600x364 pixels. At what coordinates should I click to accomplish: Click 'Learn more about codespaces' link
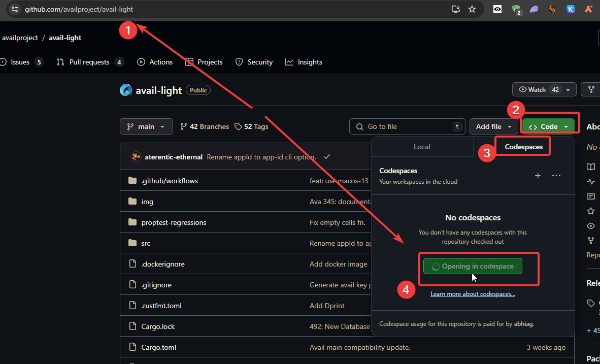click(473, 294)
